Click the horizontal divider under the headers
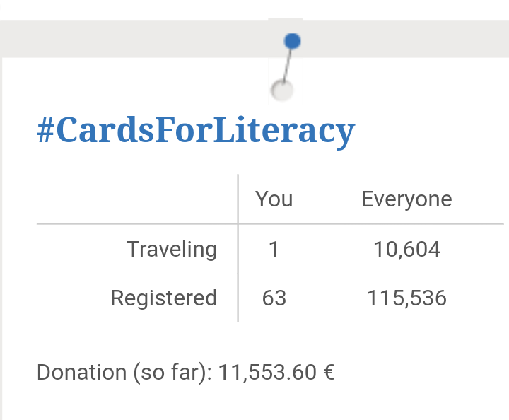The width and height of the screenshot is (509, 420). click(x=270, y=223)
